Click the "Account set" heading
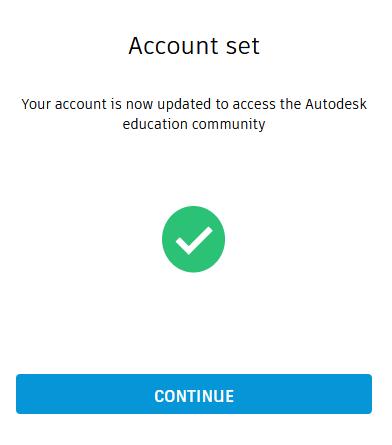392x445 pixels. pyautogui.click(x=194, y=46)
